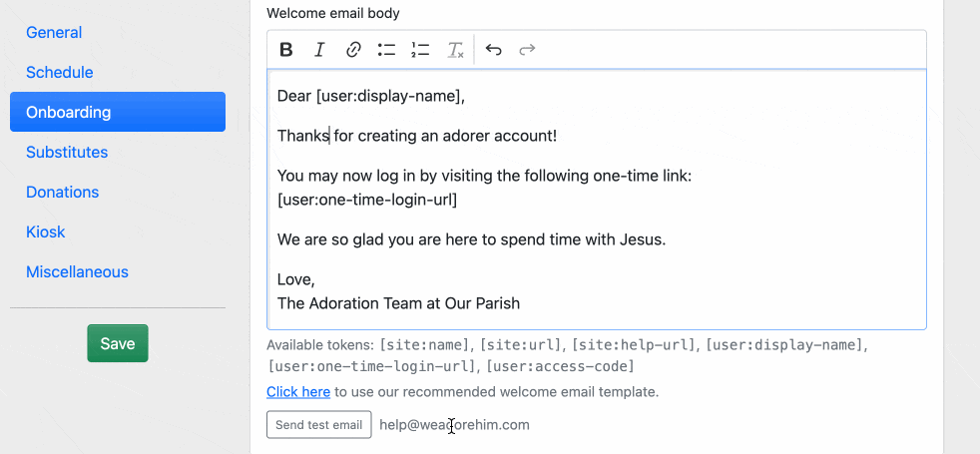980x454 pixels.
Task: Switch to the Substitutes section
Action: 67,152
